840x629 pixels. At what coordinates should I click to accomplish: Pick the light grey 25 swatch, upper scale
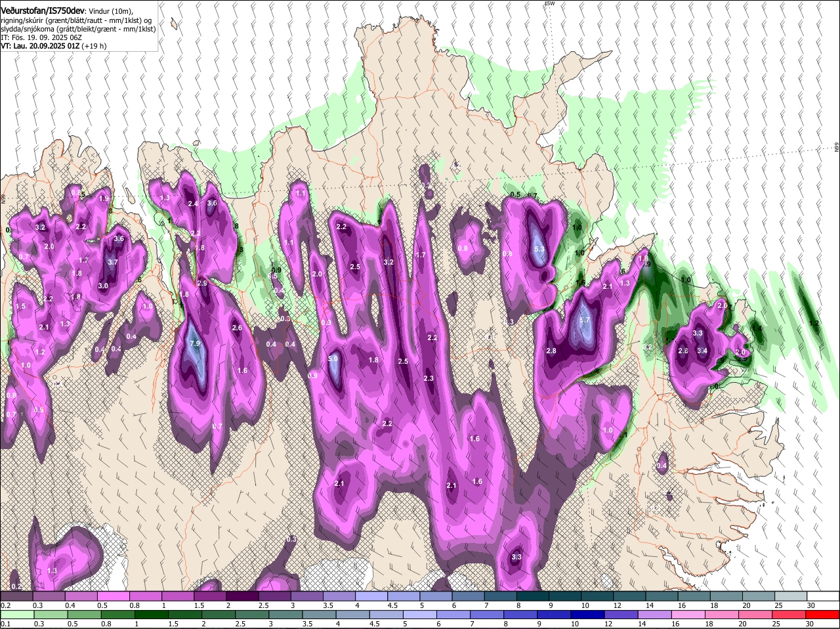[791, 596]
